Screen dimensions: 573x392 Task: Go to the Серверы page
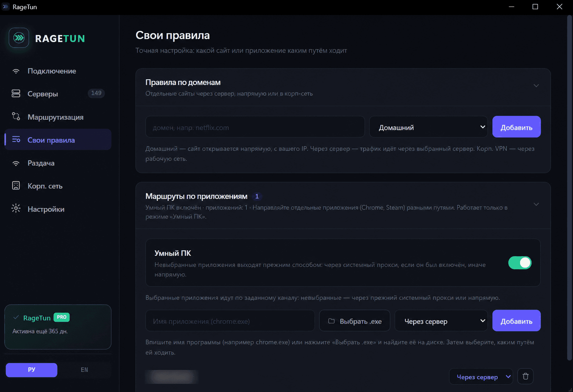coord(58,94)
